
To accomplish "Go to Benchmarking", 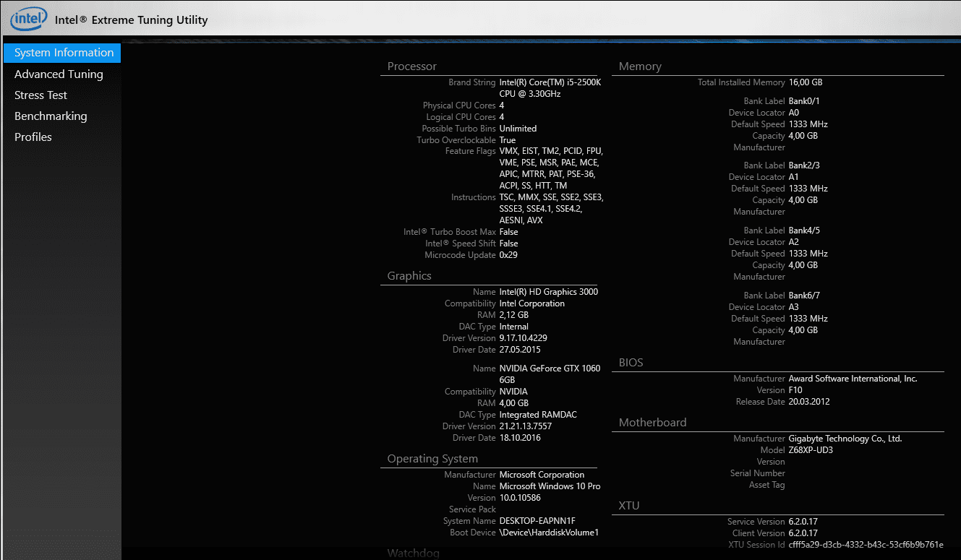I will [51, 116].
